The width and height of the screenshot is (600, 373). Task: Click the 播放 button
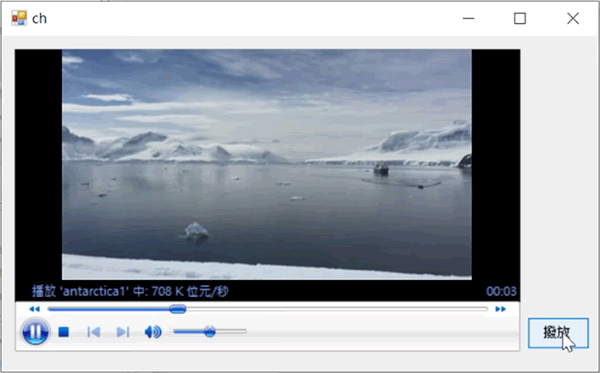coord(558,333)
